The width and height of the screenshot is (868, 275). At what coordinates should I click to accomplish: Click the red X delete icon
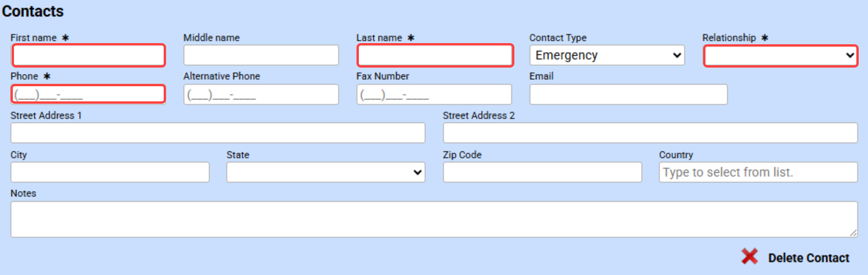point(749,257)
